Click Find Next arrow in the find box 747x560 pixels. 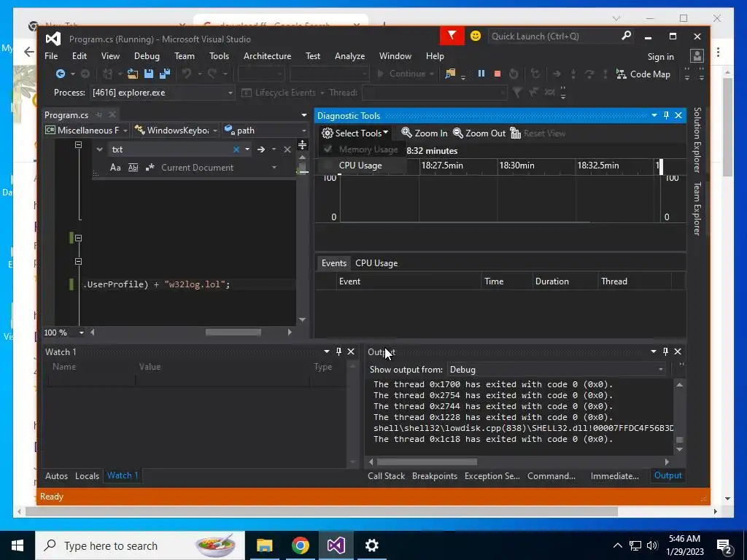[x=261, y=149]
